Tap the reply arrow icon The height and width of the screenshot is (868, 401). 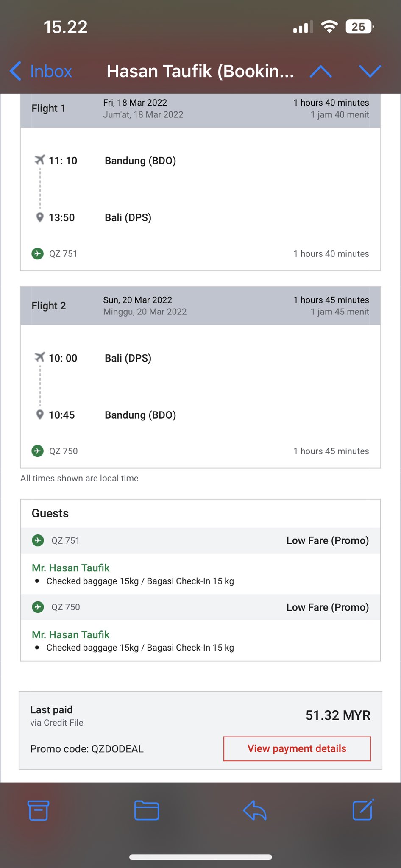(255, 810)
